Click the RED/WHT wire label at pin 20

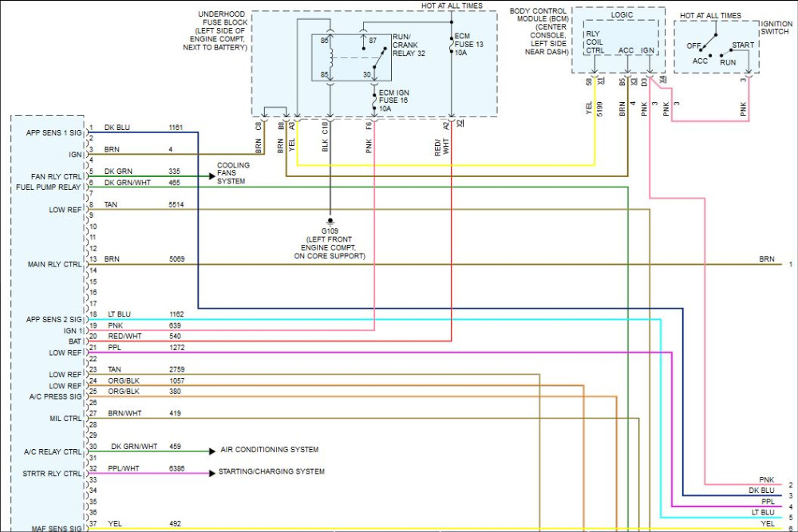pos(124,337)
